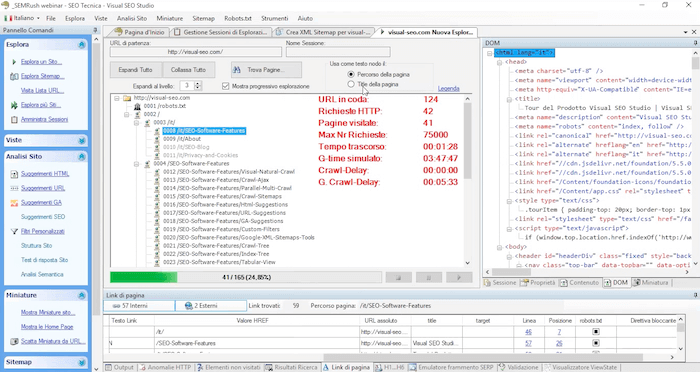Screen dimensions: 700x372
Task: Expand the Sitemap section
Action: click(x=82, y=362)
